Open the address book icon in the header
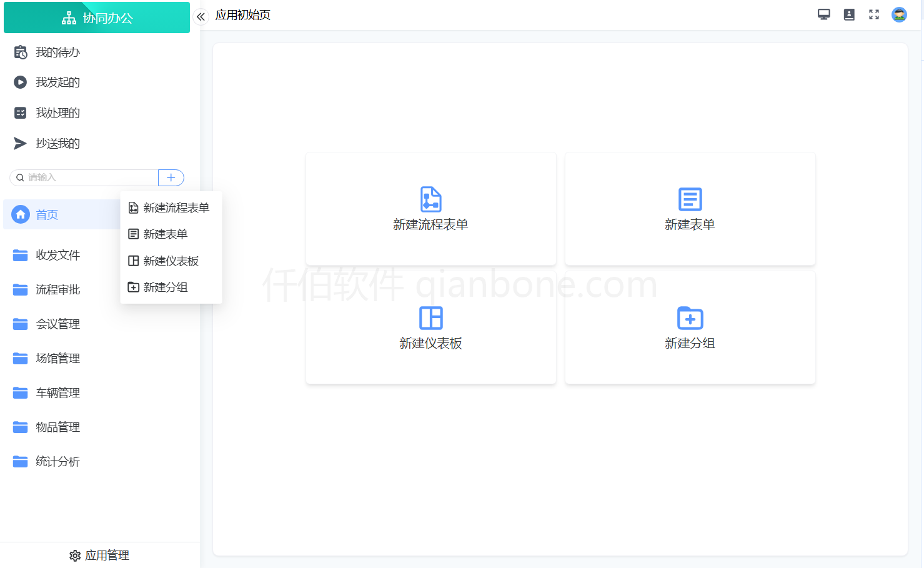924x568 pixels. coord(849,14)
